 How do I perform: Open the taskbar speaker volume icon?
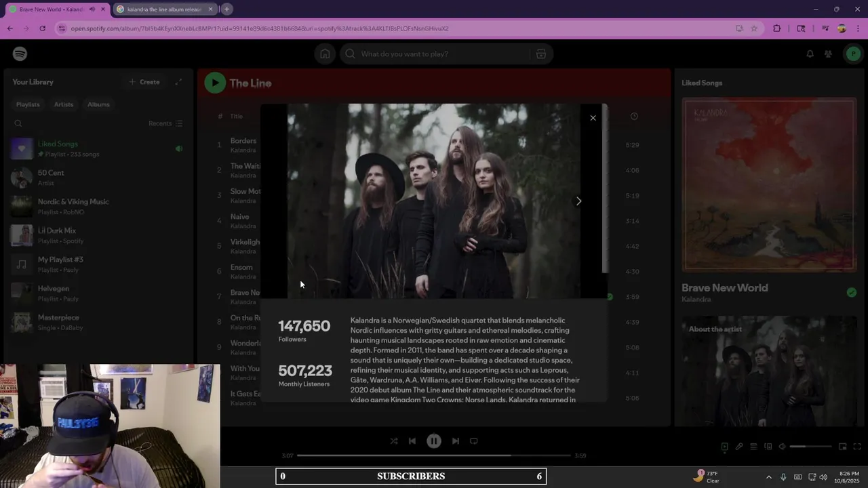823,477
